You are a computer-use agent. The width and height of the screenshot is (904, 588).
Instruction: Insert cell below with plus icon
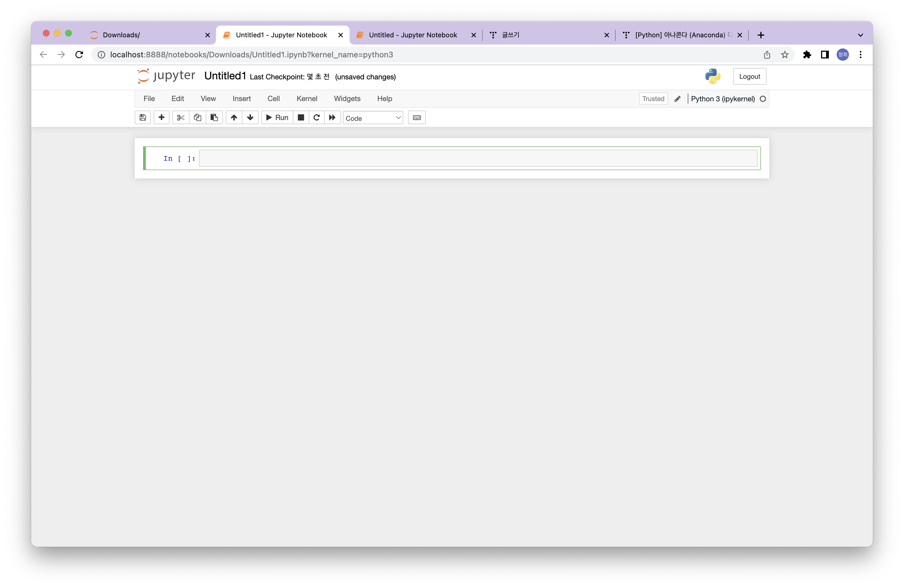tap(161, 117)
